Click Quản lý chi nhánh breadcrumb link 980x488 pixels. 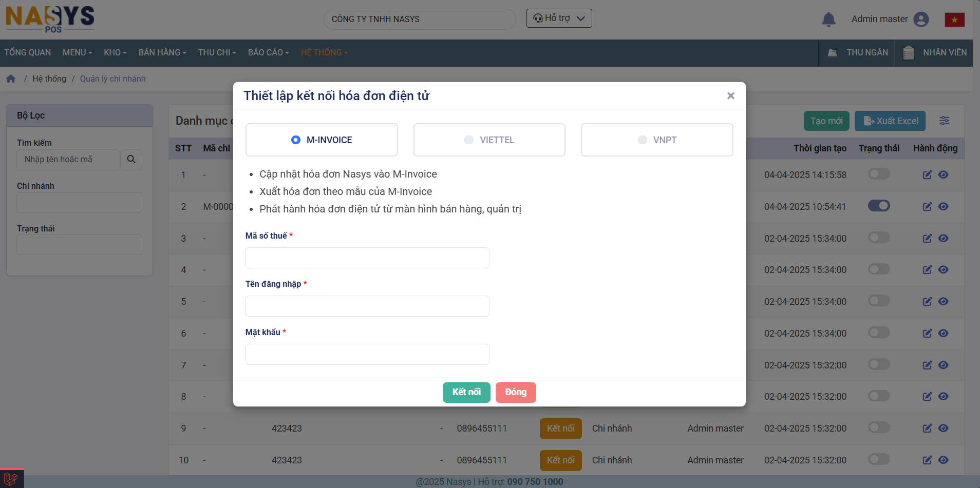[x=113, y=79]
